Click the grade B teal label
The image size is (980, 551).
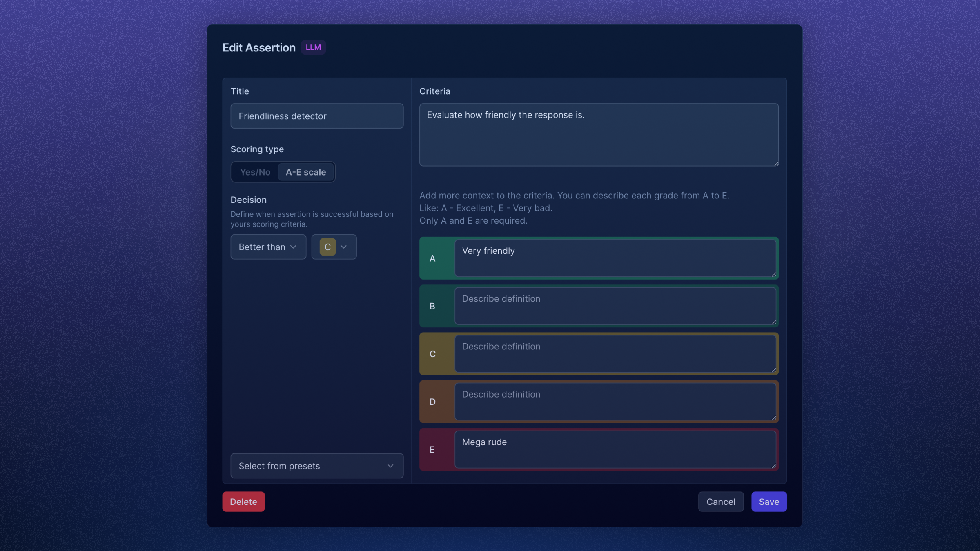433,306
